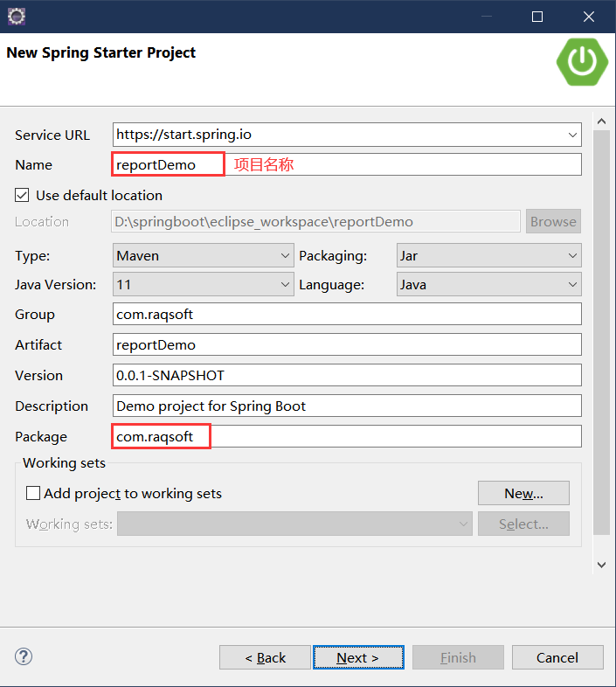This screenshot has height=687, width=616.
Task: Click the scrollbar down arrow
Action: coord(601,565)
